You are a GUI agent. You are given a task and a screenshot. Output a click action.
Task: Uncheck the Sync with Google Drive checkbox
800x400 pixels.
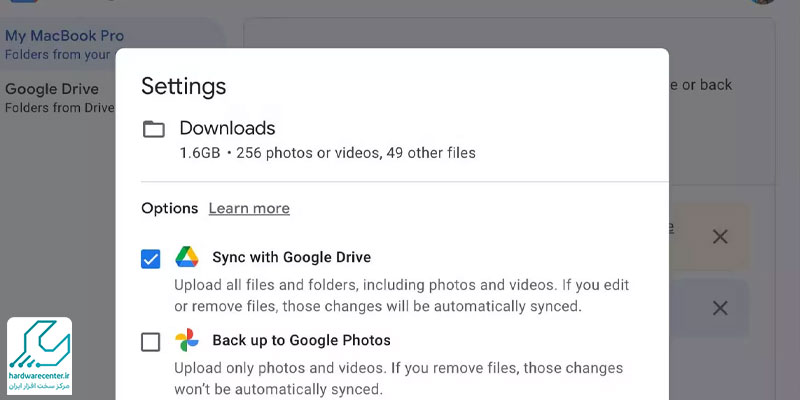151,259
